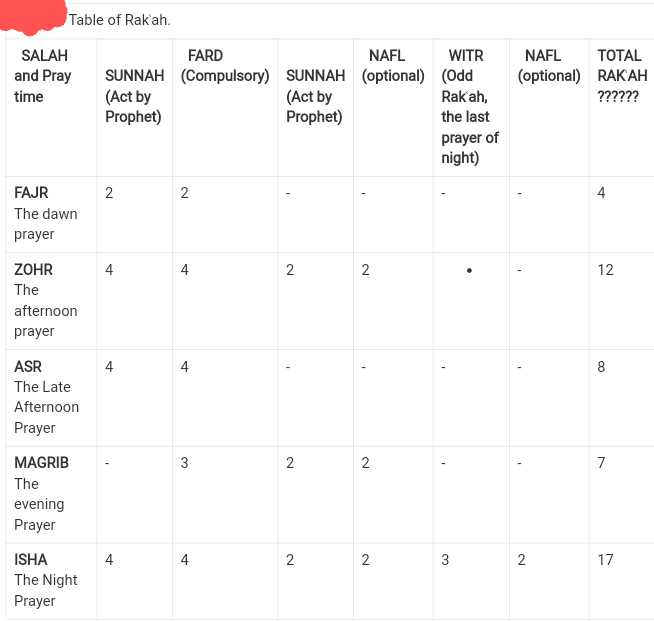This screenshot has height=621, width=654.
Task: Select the 'WITR (Odd Rak'ah' column header
Action: point(470,107)
